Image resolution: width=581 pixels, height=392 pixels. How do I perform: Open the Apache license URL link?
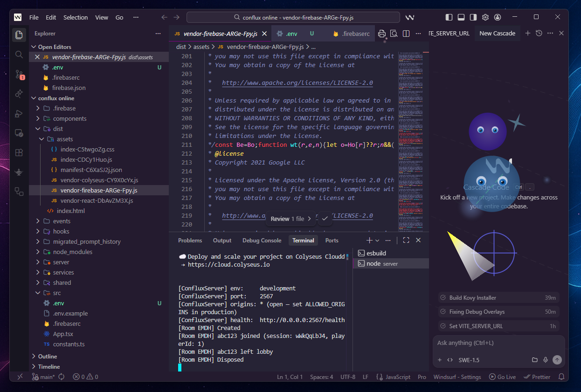click(x=297, y=83)
